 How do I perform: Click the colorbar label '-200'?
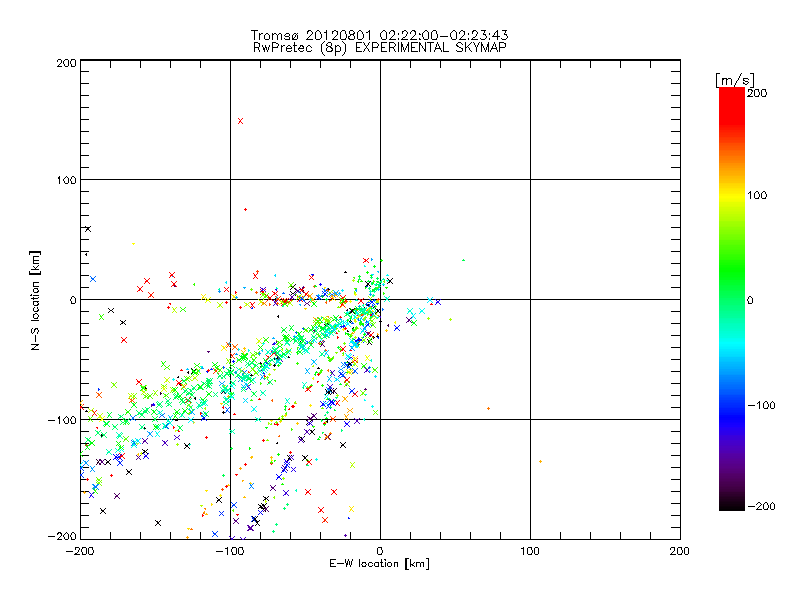(x=761, y=506)
